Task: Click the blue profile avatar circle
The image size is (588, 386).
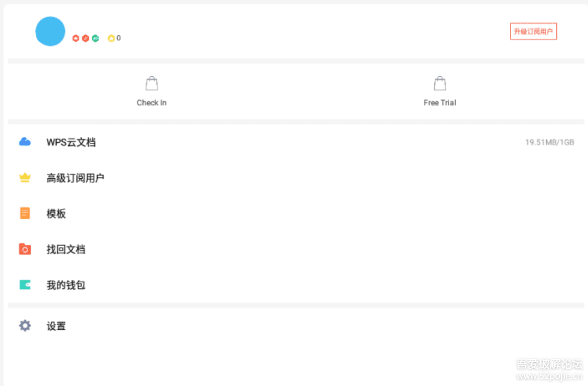Action: click(x=50, y=32)
